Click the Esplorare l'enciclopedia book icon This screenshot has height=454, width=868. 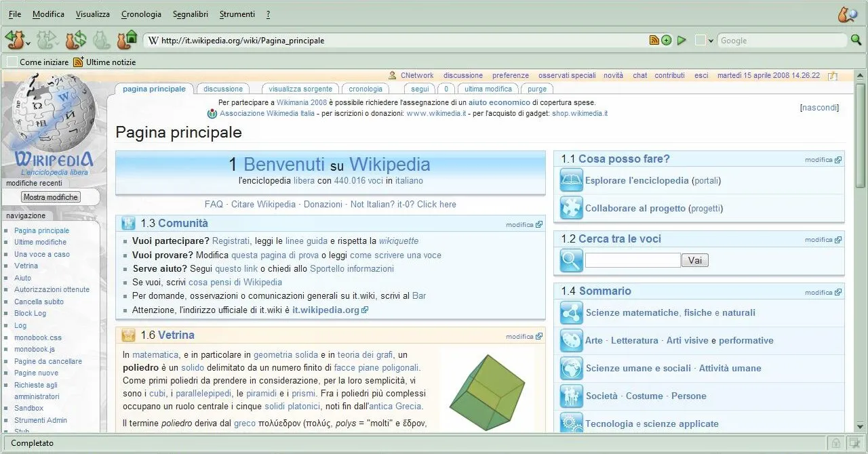point(571,180)
